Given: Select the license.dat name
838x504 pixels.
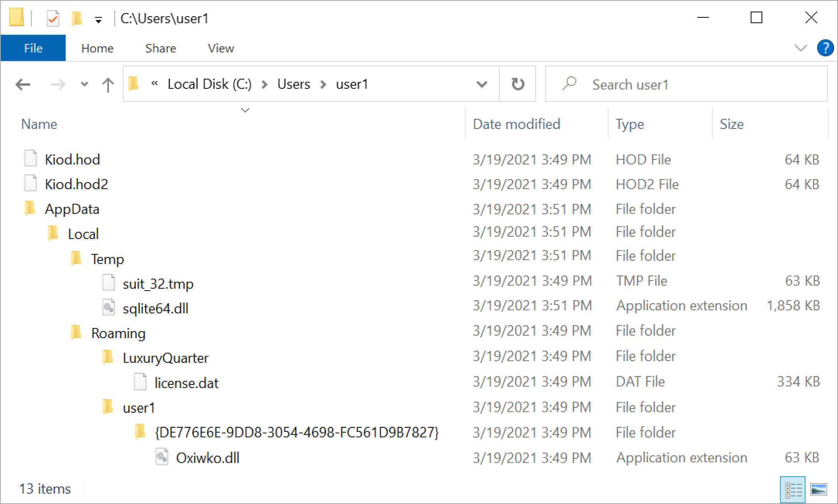Looking at the screenshot, I should click(187, 383).
